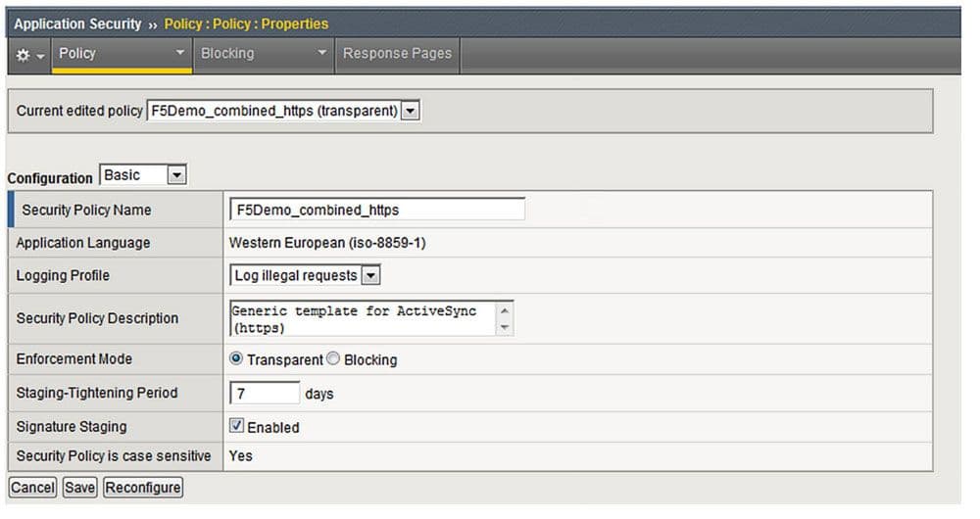Open the gear settings menu icon
This screenshot has width=980, height=519.
pyautogui.click(x=28, y=55)
